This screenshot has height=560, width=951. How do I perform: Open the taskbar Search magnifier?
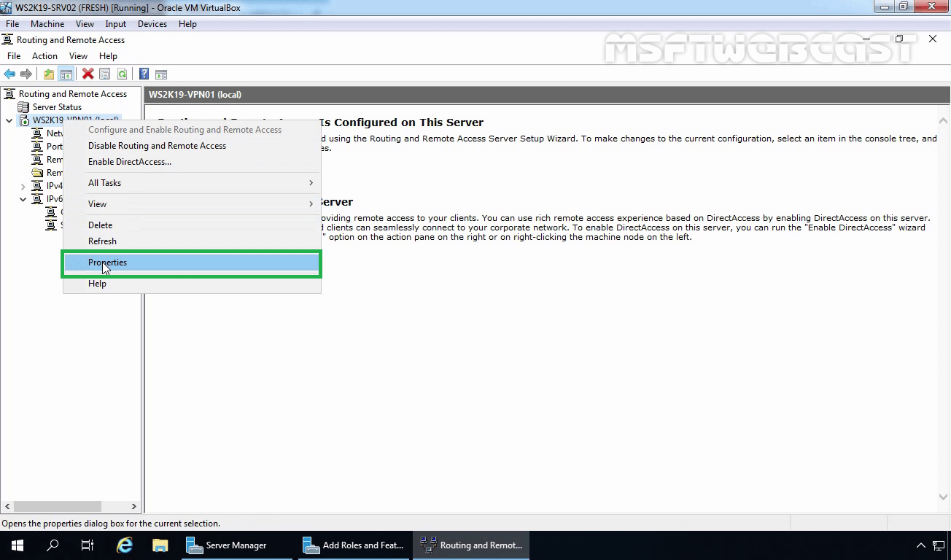coord(53,545)
